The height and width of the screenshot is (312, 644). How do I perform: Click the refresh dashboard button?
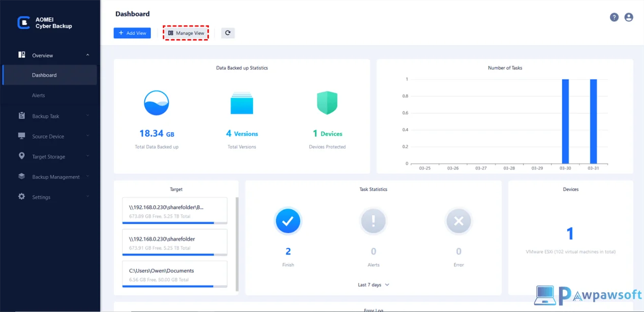(228, 33)
